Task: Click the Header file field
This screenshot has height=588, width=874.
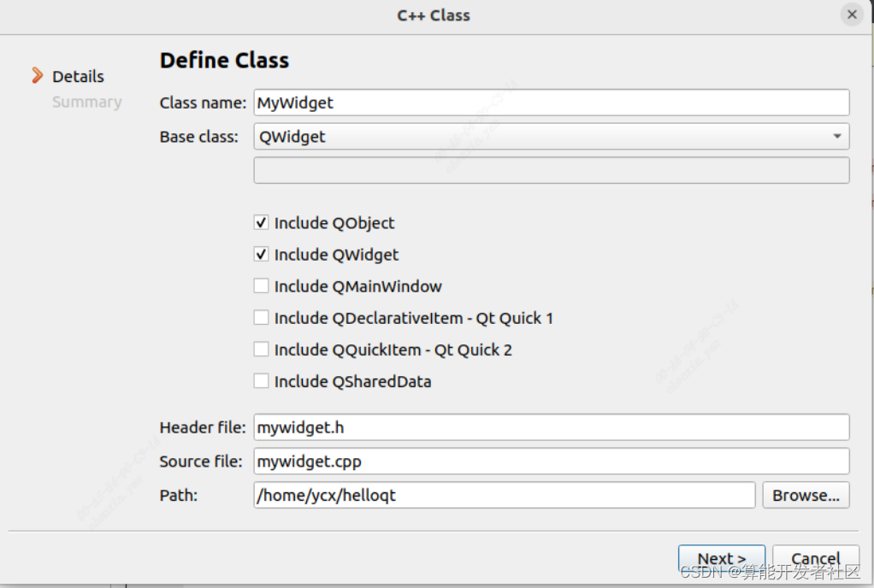Action: tap(551, 427)
